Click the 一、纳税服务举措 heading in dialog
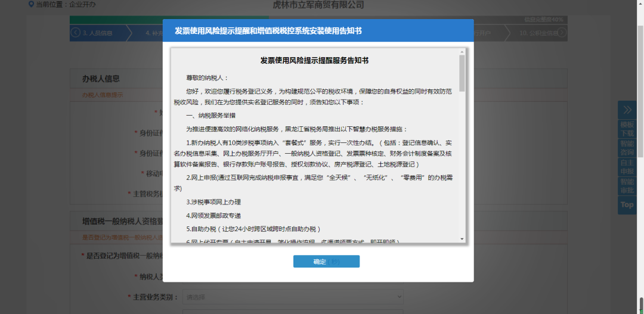This screenshot has width=644, height=314. pyautogui.click(x=210, y=116)
